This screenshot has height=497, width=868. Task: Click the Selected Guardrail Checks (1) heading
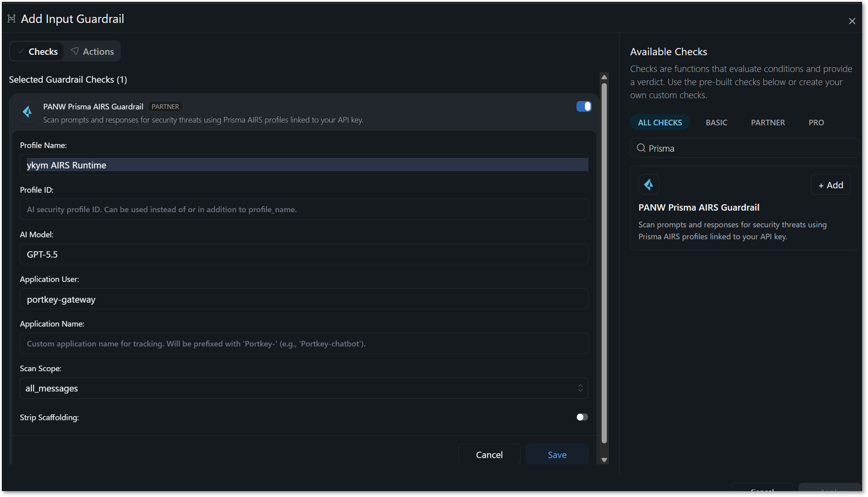point(68,79)
